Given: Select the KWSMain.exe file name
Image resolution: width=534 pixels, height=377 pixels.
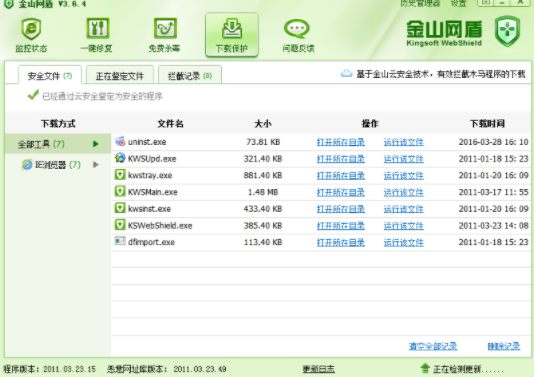Looking at the screenshot, I should (x=153, y=192).
